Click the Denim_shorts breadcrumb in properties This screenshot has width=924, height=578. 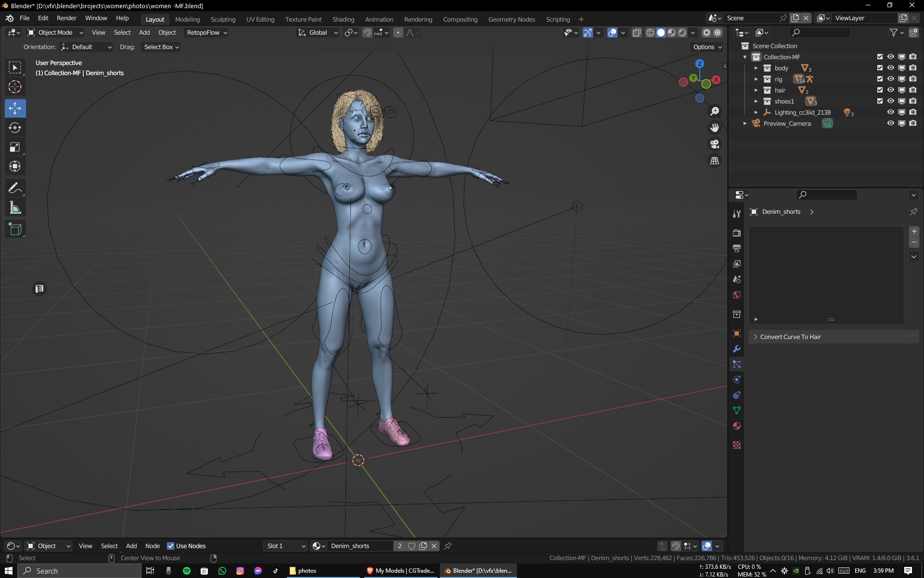pos(781,212)
